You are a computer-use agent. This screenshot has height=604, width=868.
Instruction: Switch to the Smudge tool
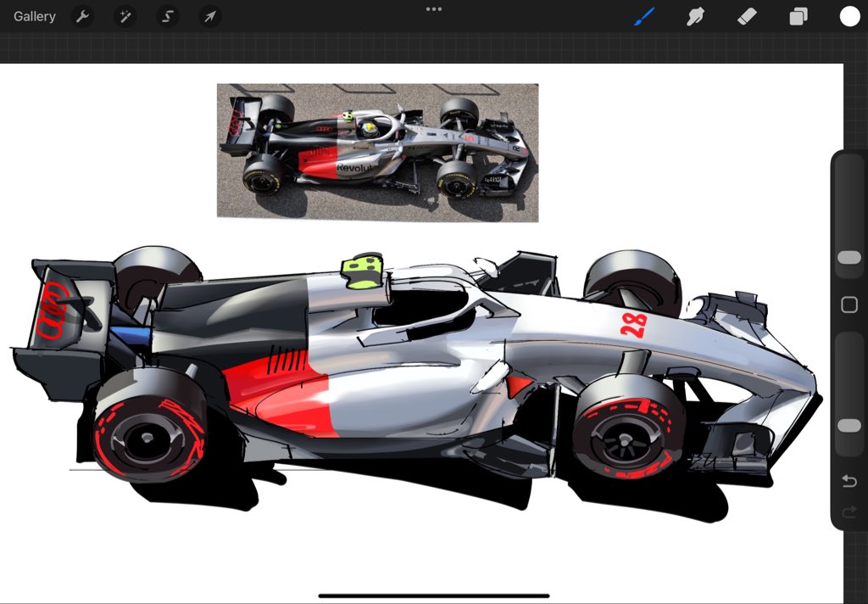tap(694, 16)
